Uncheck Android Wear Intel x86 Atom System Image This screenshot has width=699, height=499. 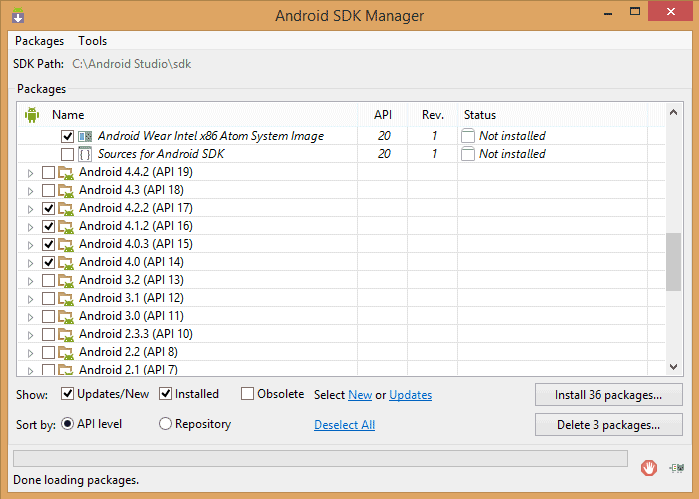point(67,136)
